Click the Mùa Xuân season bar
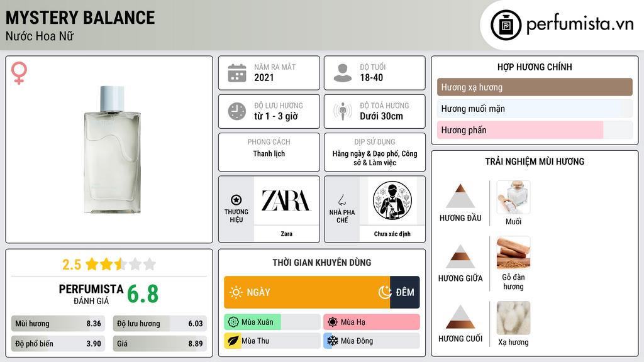 pyautogui.click(x=272, y=322)
